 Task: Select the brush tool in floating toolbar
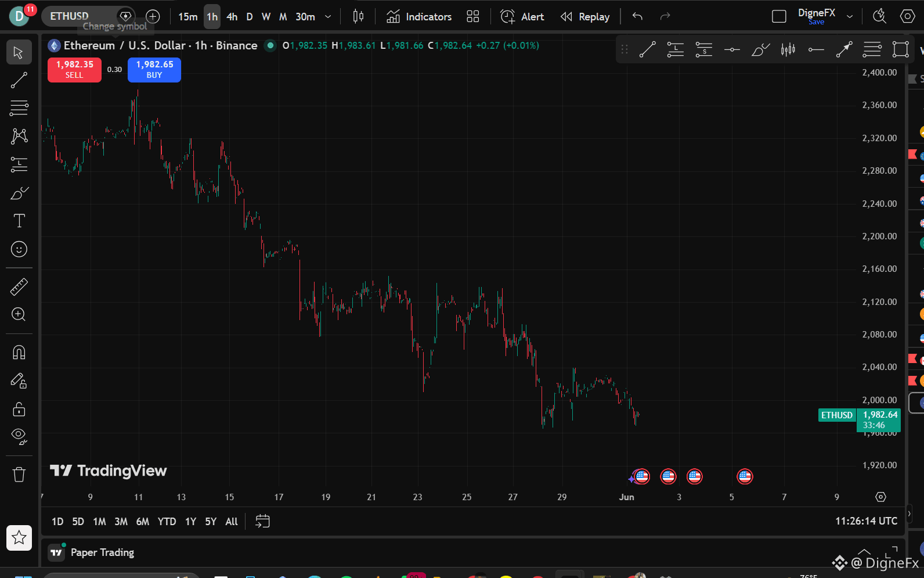pyautogui.click(x=760, y=50)
